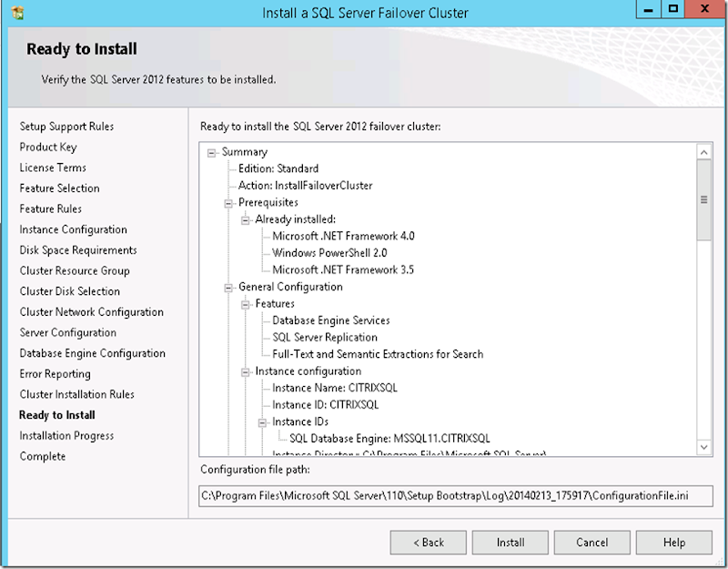Collapse the Instance IDs node

262,422
